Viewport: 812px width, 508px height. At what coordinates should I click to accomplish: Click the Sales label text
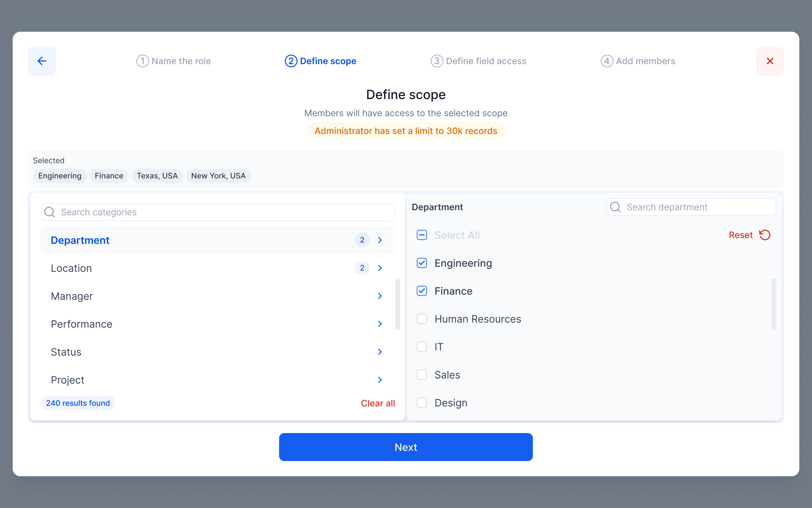447,374
